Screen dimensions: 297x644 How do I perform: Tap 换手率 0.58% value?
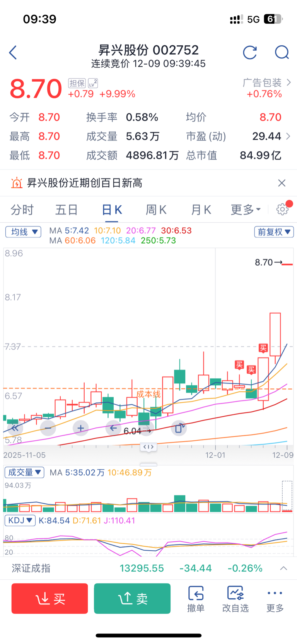point(142,117)
